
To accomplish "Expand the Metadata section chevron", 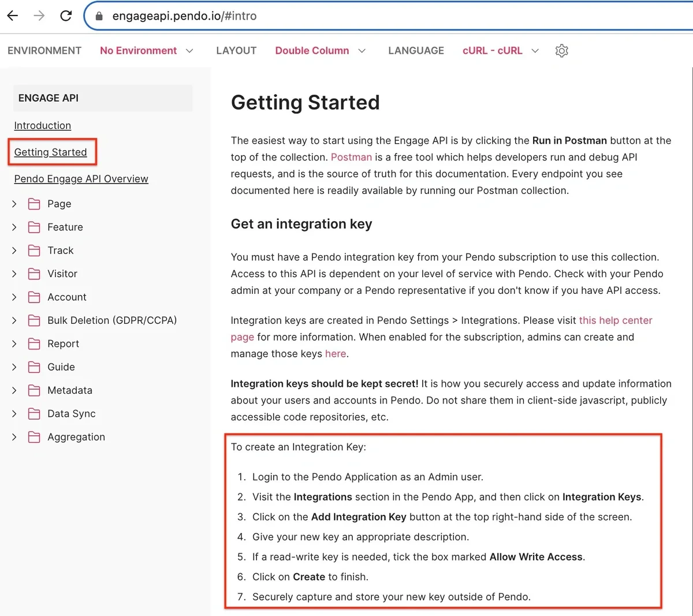I will 14,390.
